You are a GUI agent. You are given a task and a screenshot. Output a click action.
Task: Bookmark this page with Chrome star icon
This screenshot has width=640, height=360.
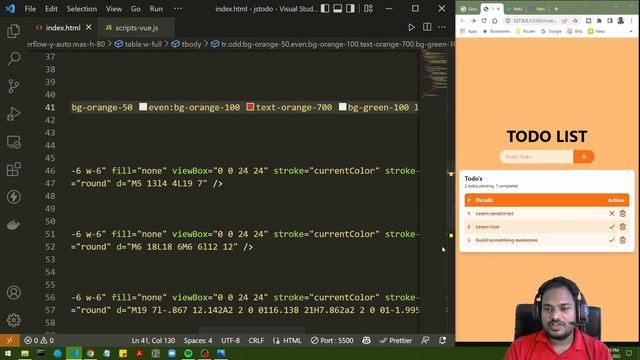pos(575,20)
